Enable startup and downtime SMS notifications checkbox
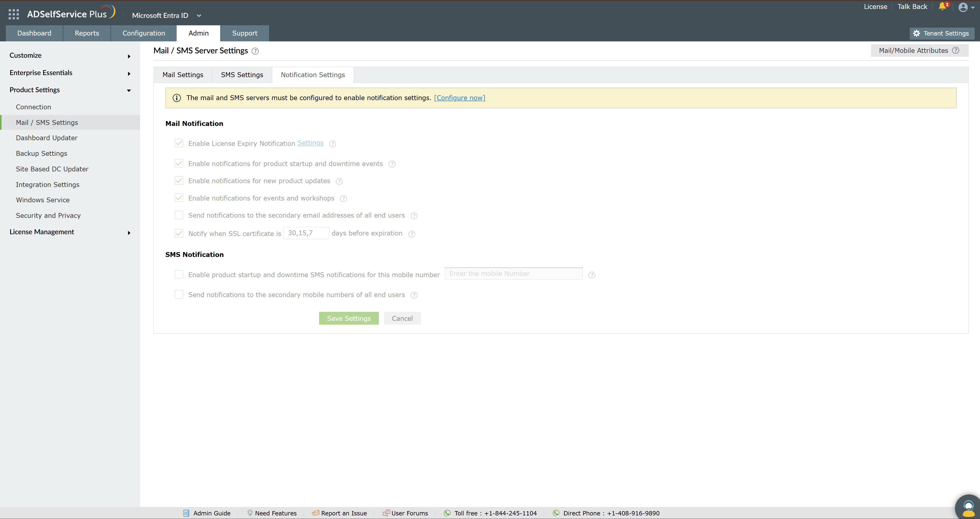The image size is (980, 519). pos(179,275)
